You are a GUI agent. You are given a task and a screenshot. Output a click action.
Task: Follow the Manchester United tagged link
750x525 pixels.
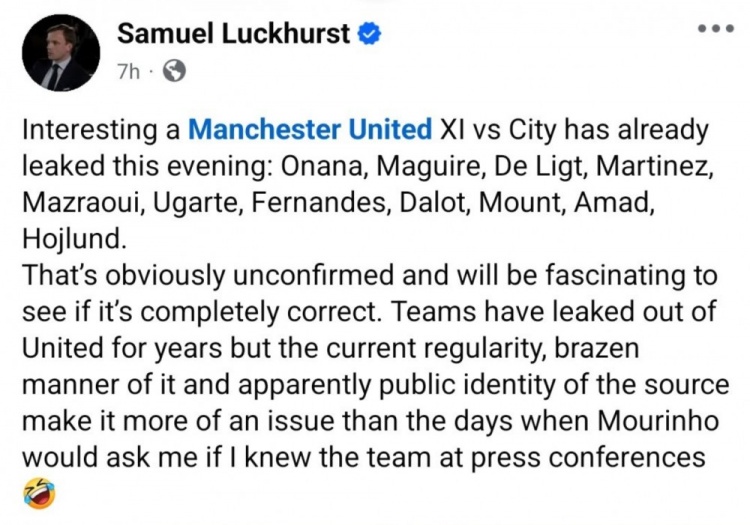311,130
